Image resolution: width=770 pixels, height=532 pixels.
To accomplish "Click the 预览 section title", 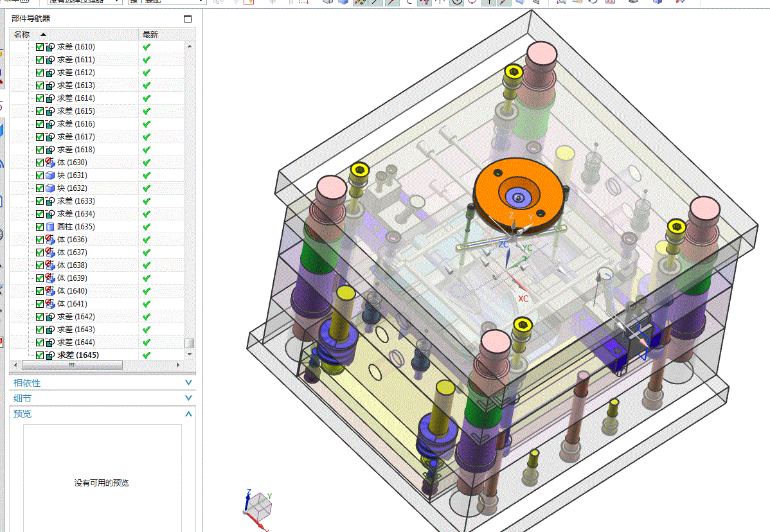I will pyautogui.click(x=22, y=414).
